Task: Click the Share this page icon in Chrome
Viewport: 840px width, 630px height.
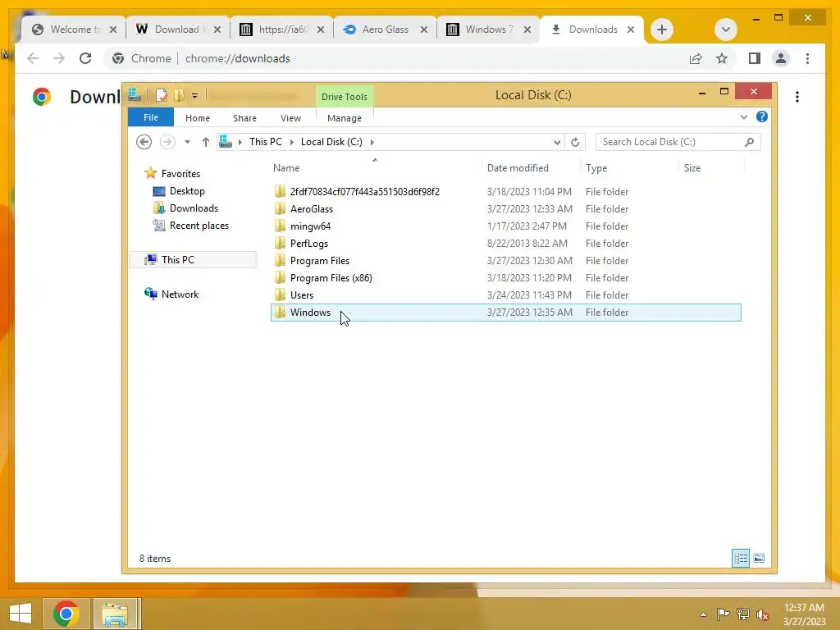Action: pyautogui.click(x=696, y=58)
